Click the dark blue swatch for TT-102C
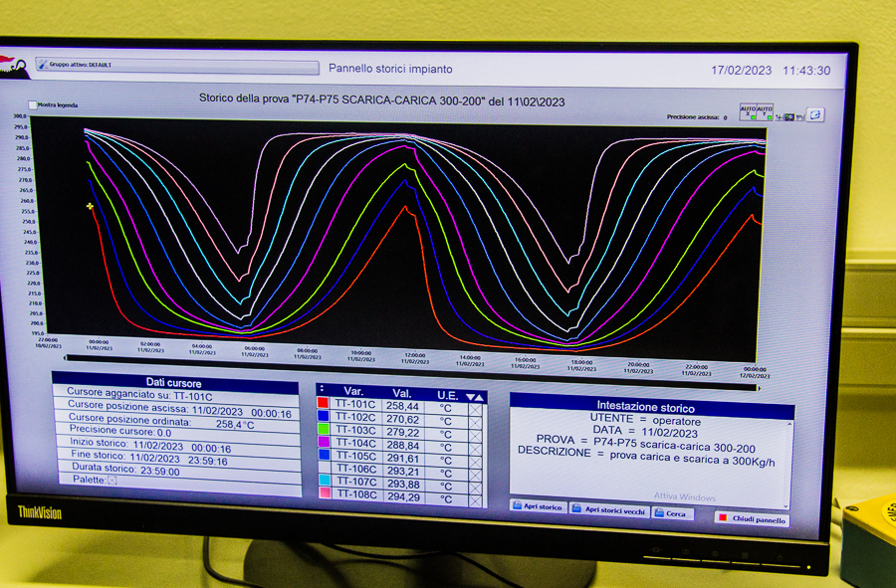 pyautogui.click(x=324, y=416)
